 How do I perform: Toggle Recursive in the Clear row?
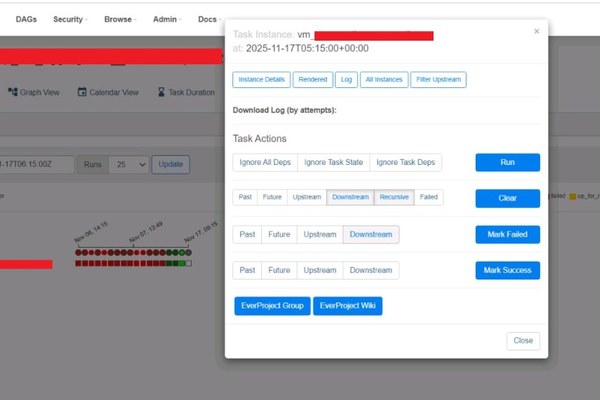(394, 197)
